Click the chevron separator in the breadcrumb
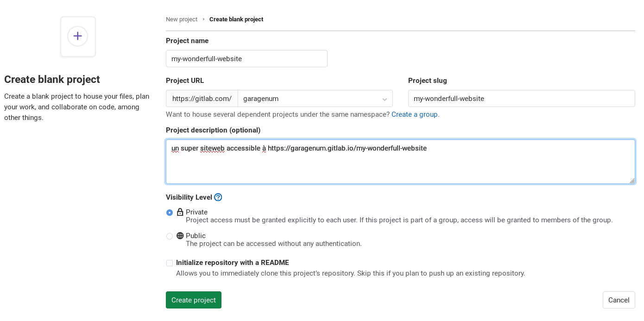Image resolution: width=644 pixels, height=321 pixels. coord(203,19)
